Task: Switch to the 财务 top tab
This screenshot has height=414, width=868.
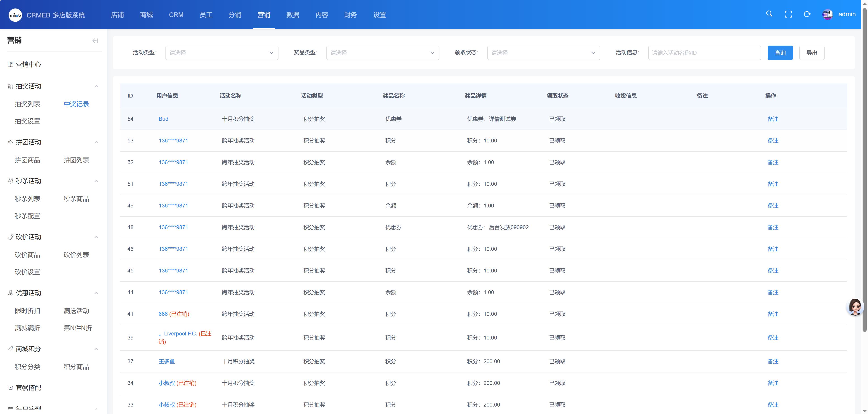Action: (350, 15)
